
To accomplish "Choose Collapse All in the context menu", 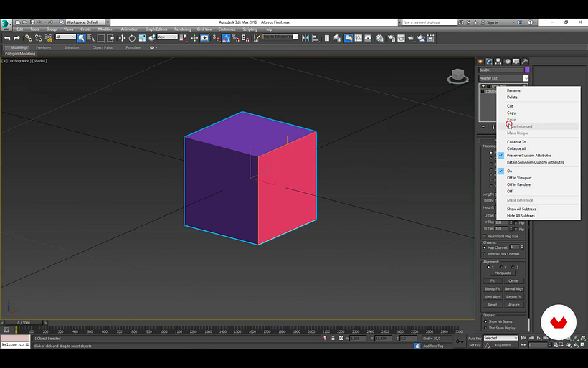I will (516, 148).
